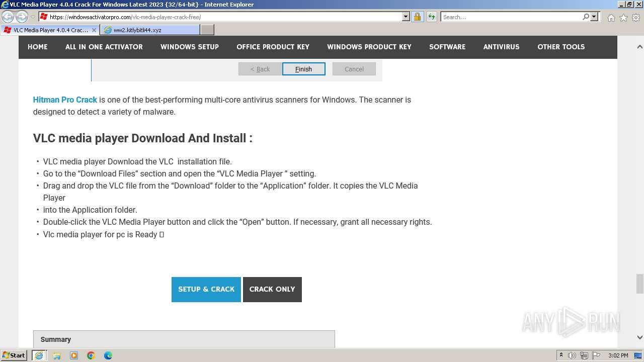Viewport: 644px width, 362px height.
Task: Follow the Hitman Pro Crack link
Action: pyautogui.click(x=65, y=100)
